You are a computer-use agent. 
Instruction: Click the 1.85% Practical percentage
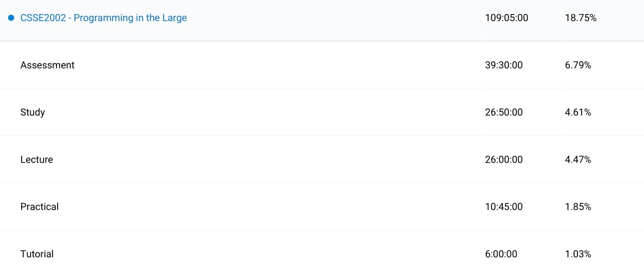point(577,207)
